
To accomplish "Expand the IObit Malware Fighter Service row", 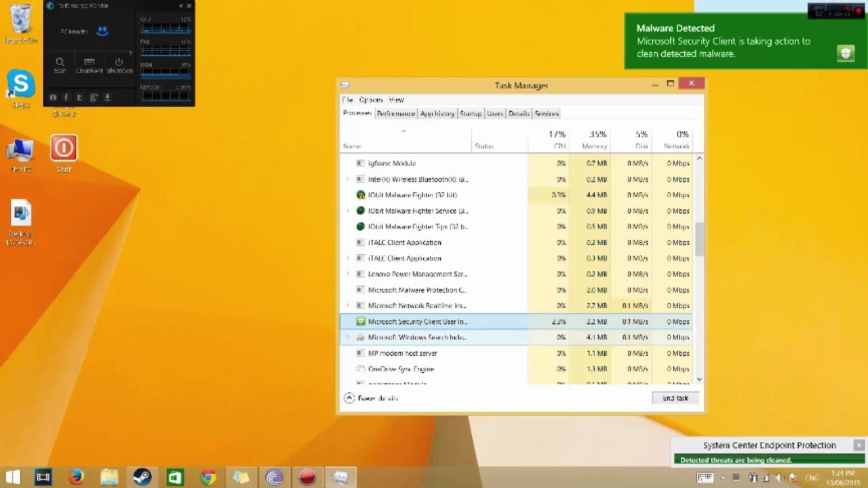I will point(348,211).
